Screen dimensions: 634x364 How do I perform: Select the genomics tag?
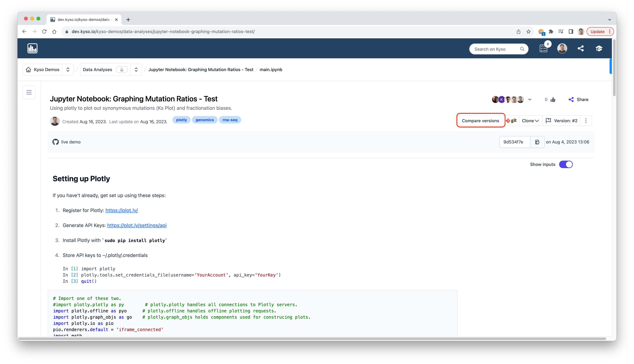pos(205,120)
